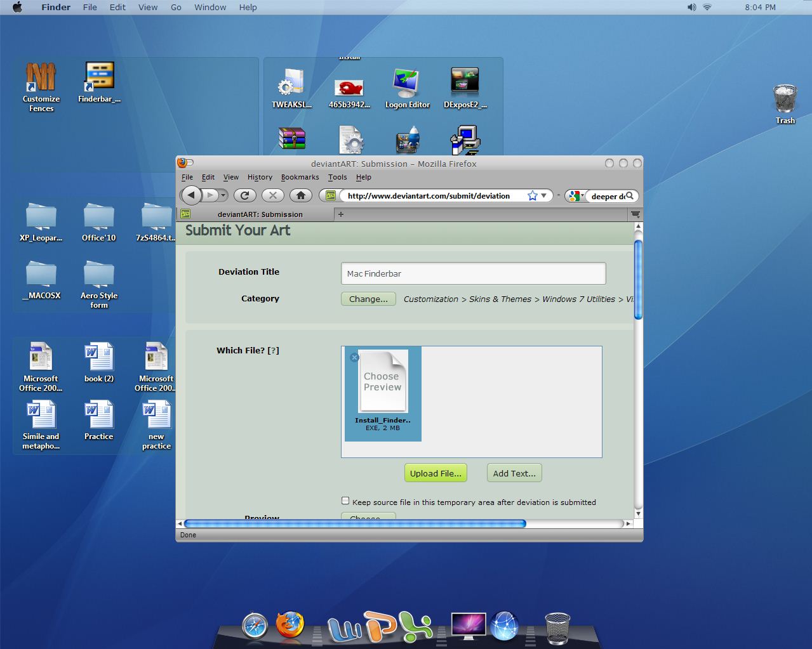
Task: Open the _MACOSX folder
Action: point(41,280)
